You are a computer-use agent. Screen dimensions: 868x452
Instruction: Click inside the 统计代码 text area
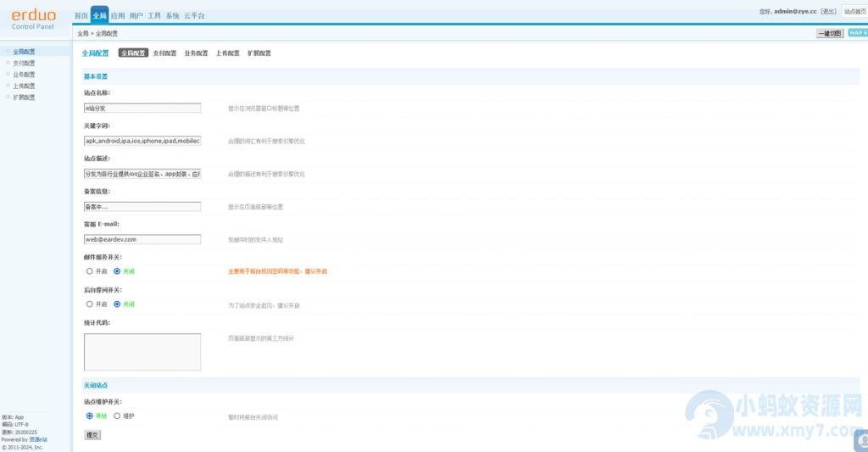click(x=142, y=352)
